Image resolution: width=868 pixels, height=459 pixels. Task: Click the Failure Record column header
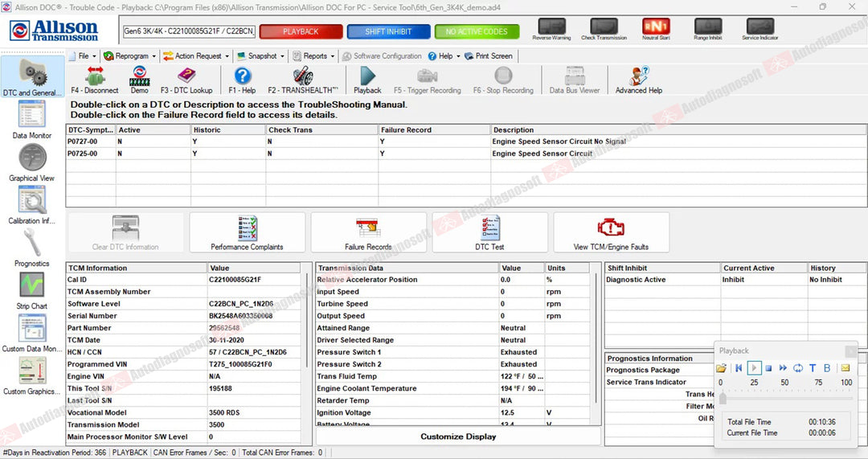435,129
